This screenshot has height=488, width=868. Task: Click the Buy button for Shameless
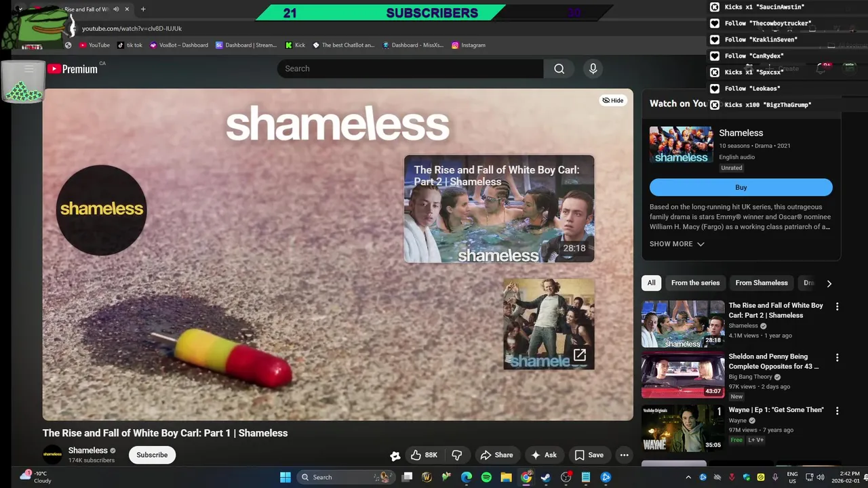(x=741, y=187)
